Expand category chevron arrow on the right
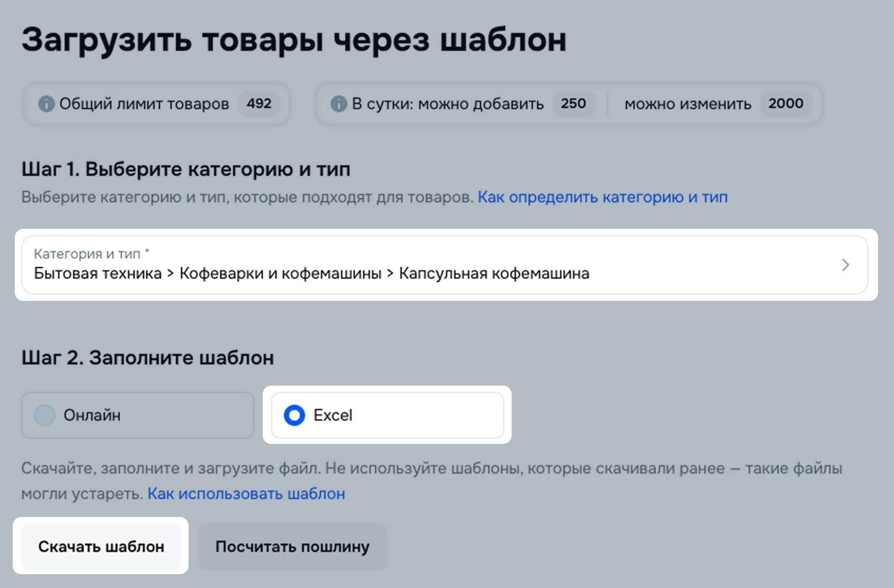 [x=845, y=265]
